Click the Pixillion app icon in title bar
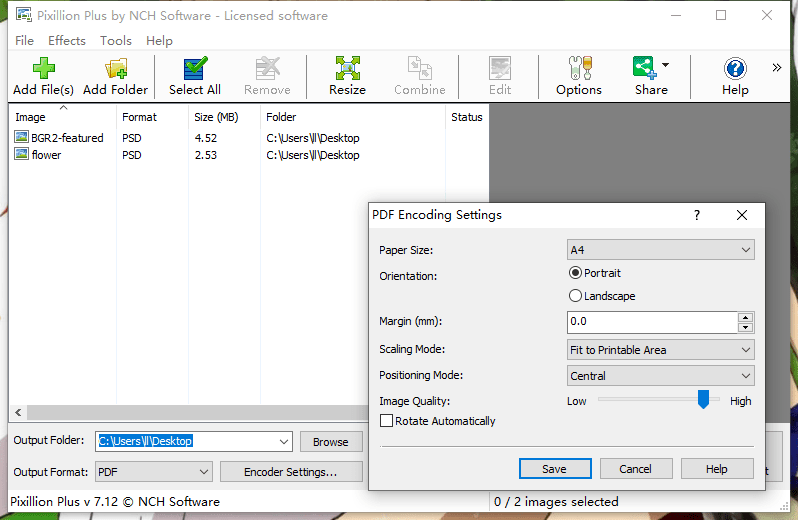 tap(23, 15)
